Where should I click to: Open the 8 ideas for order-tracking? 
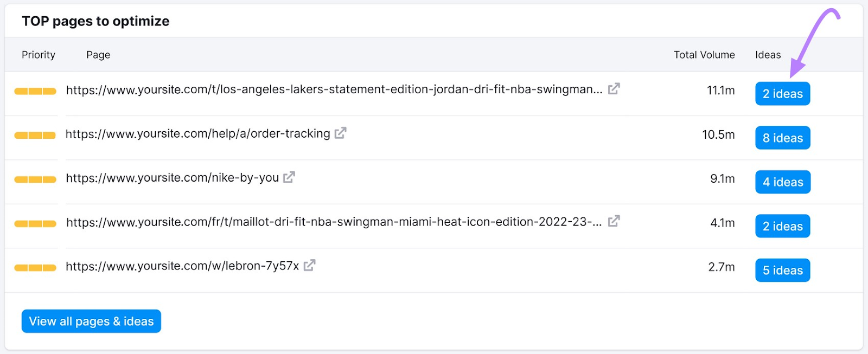click(782, 138)
